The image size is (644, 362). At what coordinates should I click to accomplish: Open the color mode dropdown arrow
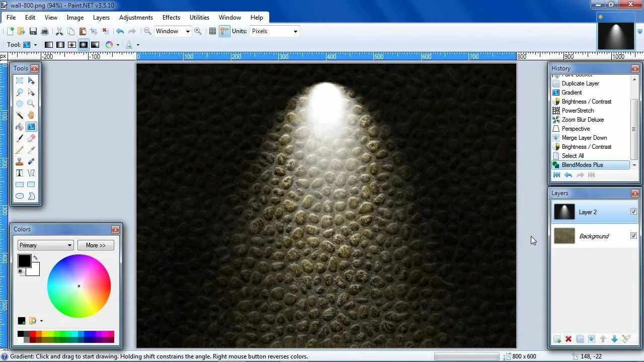pos(118,45)
